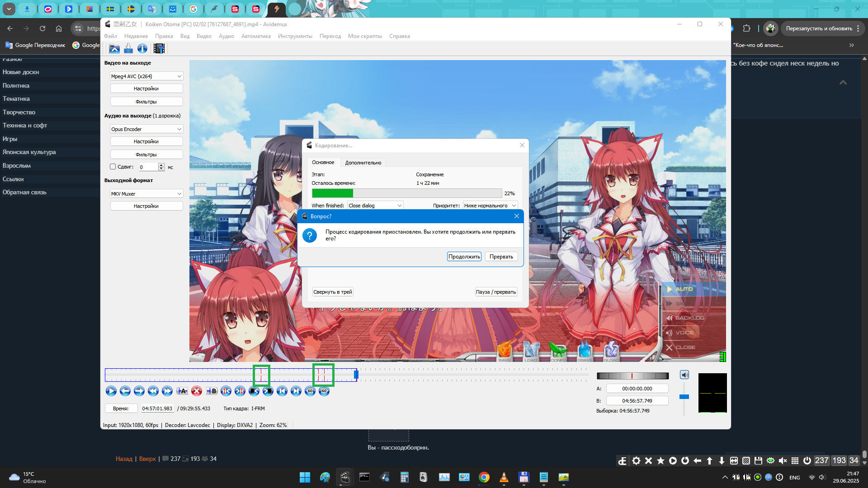Open the Инструменты menu

(295, 36)
